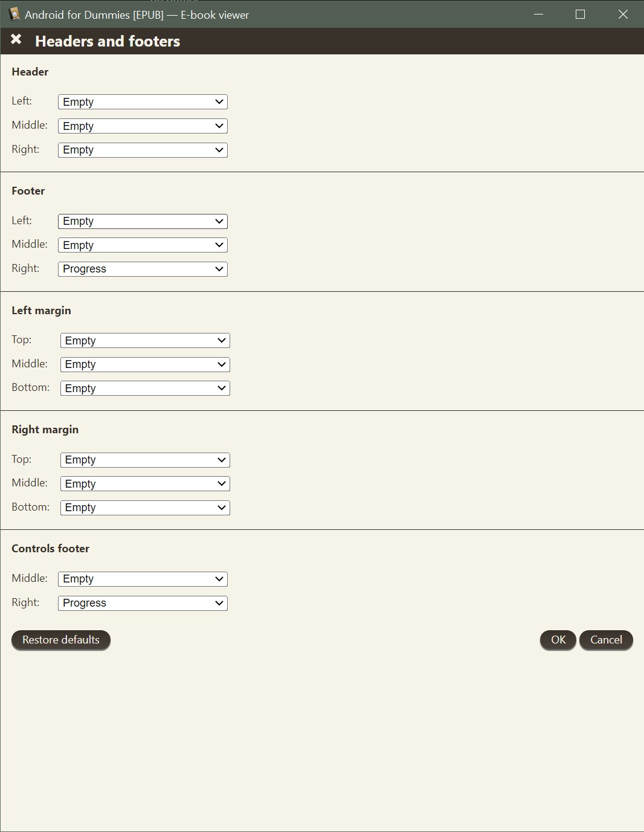This screenshot has height=832, width=644.
Task: Click the Restore defaults button
Action: coord(61,640)
